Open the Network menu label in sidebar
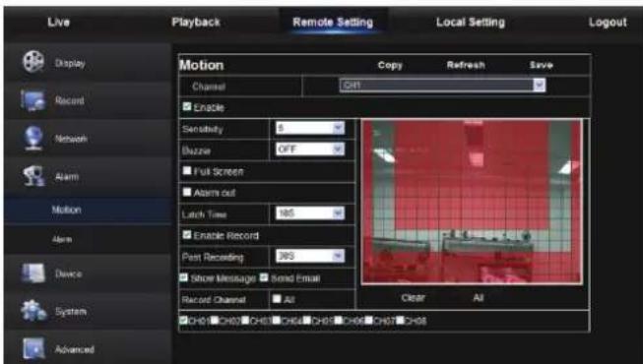Viewport: 643px width, 364px height. click(71, 139)
